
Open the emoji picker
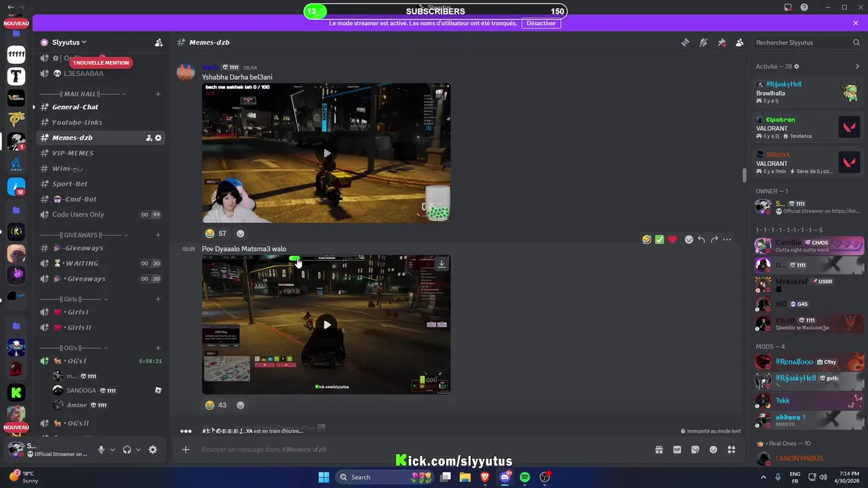tap(713, 449)
